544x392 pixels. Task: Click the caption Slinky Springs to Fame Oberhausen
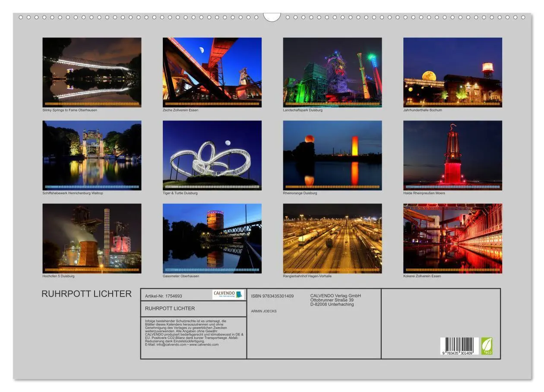pos(70,110)
